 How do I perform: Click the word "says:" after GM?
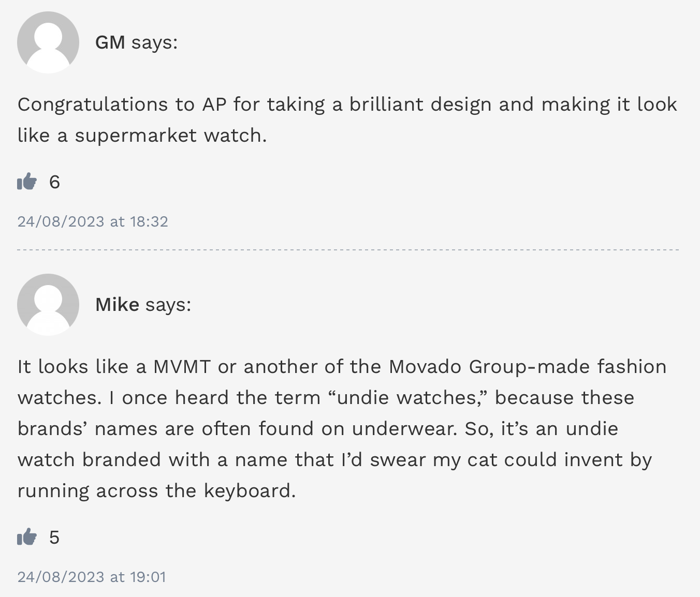click(154, 43)
